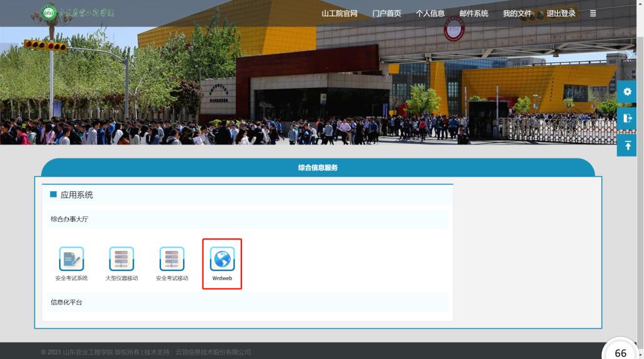Open 门户首页 from the navigation bar
Screen dimensions: 644x359
point(386,13)
